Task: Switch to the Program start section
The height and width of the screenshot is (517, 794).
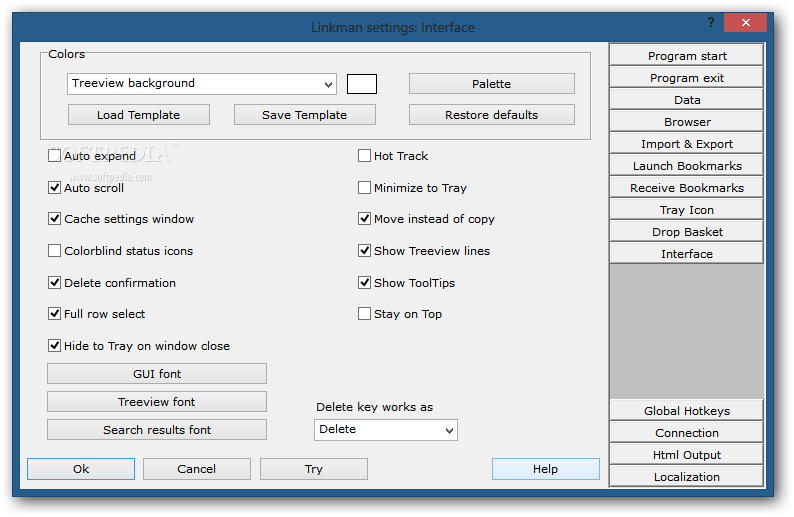Action: click(687, 55)
